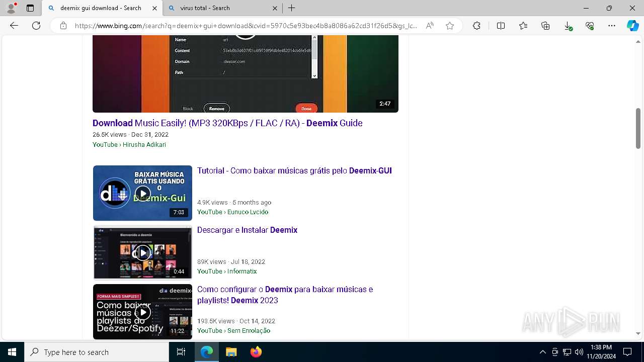Open Download Music Easily Deemix Guide link
The image size is (644, 362).
tap(227, 123)
